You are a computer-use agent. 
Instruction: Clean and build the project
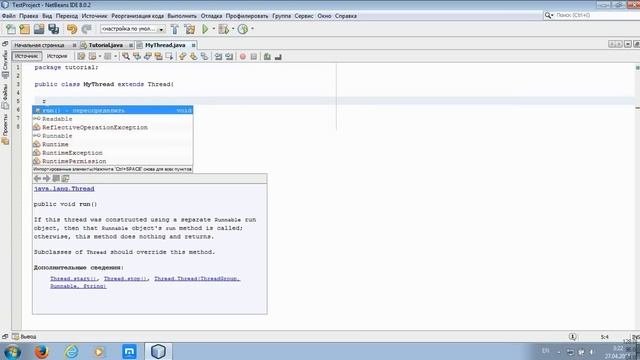(x=190, y=29)
